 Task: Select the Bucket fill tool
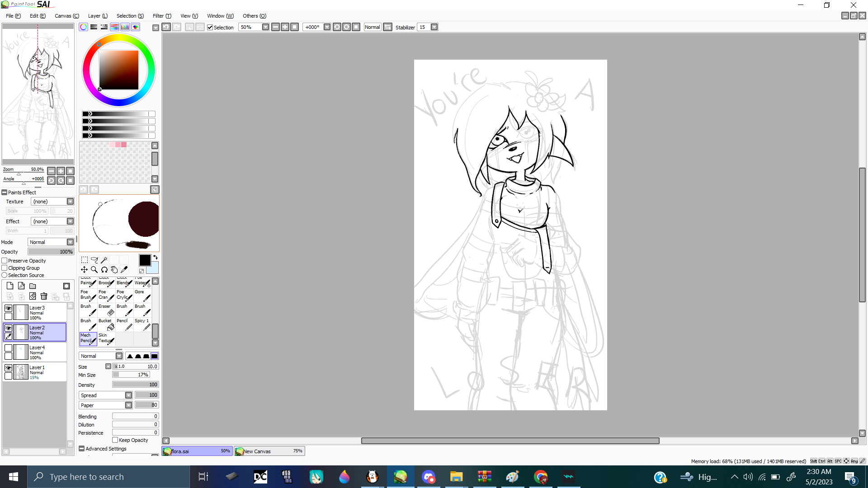tap(106, 324)
